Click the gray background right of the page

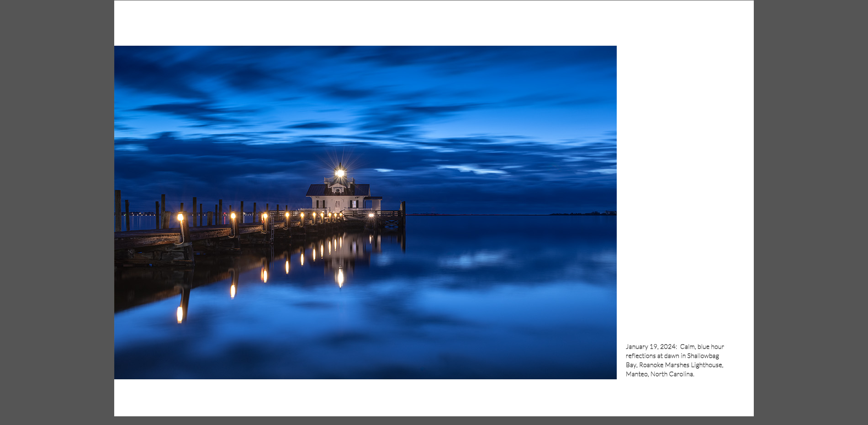810,212
